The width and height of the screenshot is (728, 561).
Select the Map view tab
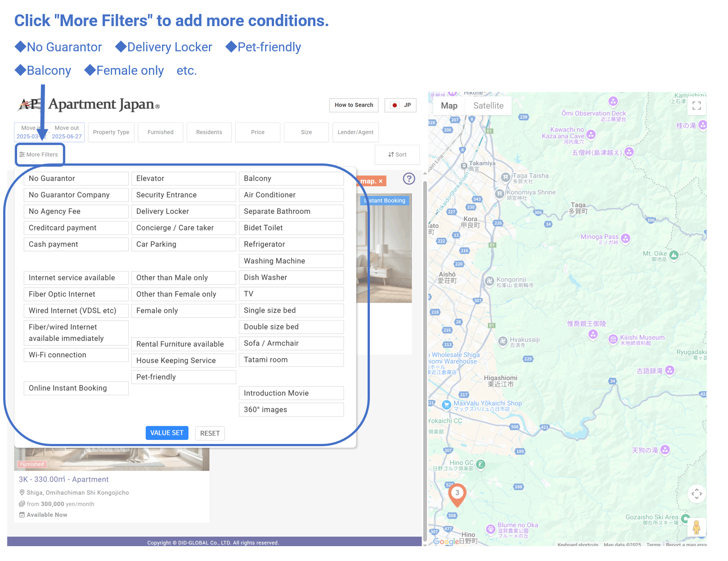coord(449,106)
